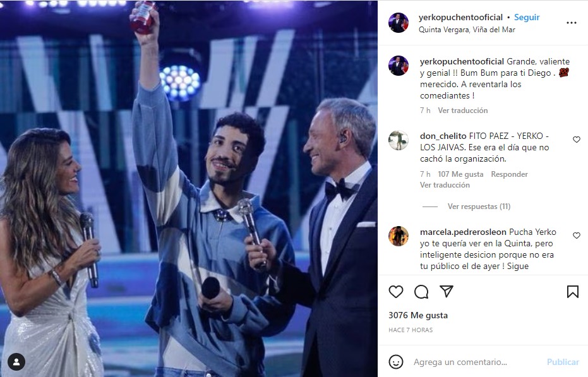Viewport: 588px width, 377px height.
Task: Save post with bookmark icon
Action: click(573, 292)
